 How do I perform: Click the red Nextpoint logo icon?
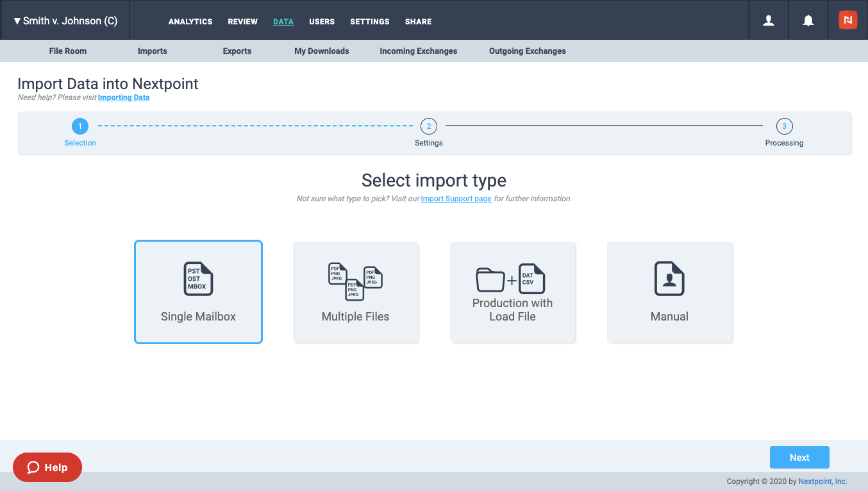tap(848, 20)
